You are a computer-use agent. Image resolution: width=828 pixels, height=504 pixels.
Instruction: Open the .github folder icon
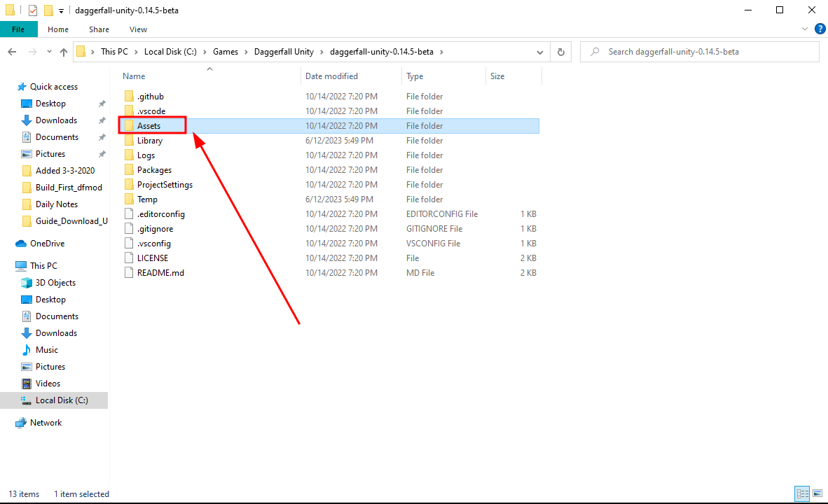pos(130,97)
